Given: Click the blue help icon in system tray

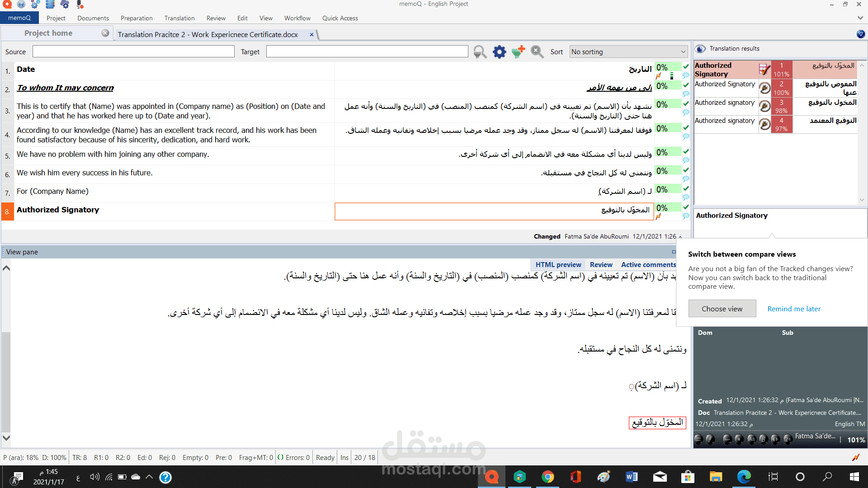Looking at the screenshot, I should click(x=165, y=477).
